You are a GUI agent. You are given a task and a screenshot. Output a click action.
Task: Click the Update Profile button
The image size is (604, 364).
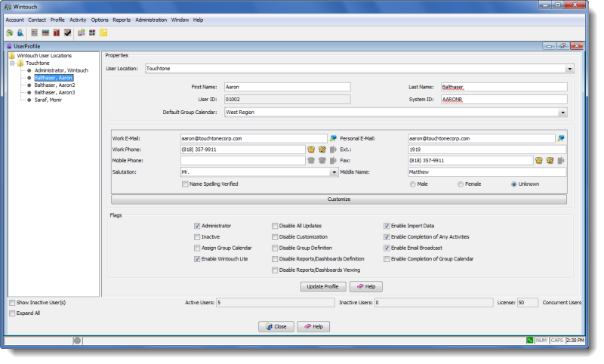[x=323, y=287]
